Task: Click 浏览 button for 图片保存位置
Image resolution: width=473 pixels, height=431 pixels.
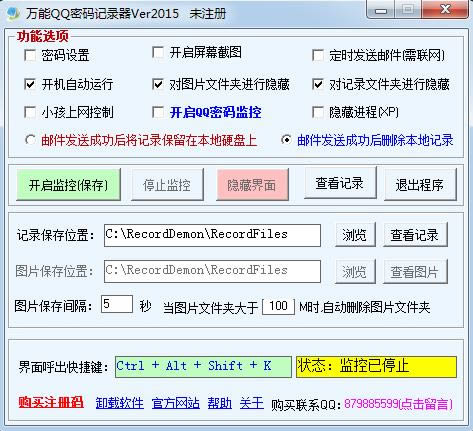Action: [x=355, y=272]
